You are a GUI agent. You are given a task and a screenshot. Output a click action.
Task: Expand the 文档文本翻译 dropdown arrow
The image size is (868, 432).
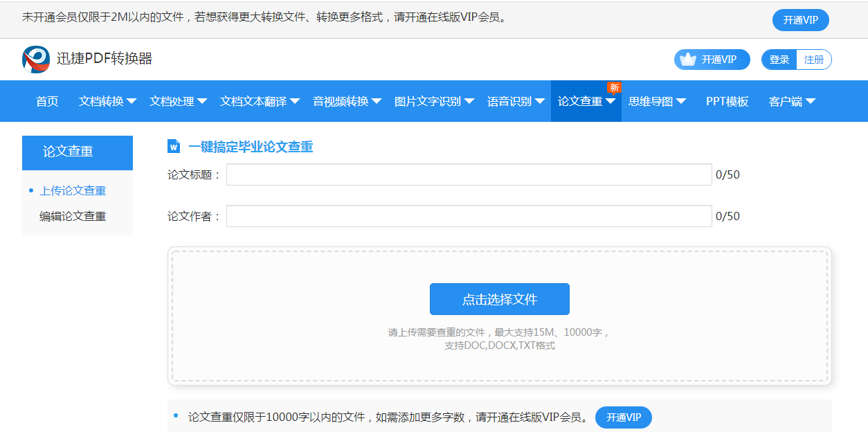(x=295, y=101)
